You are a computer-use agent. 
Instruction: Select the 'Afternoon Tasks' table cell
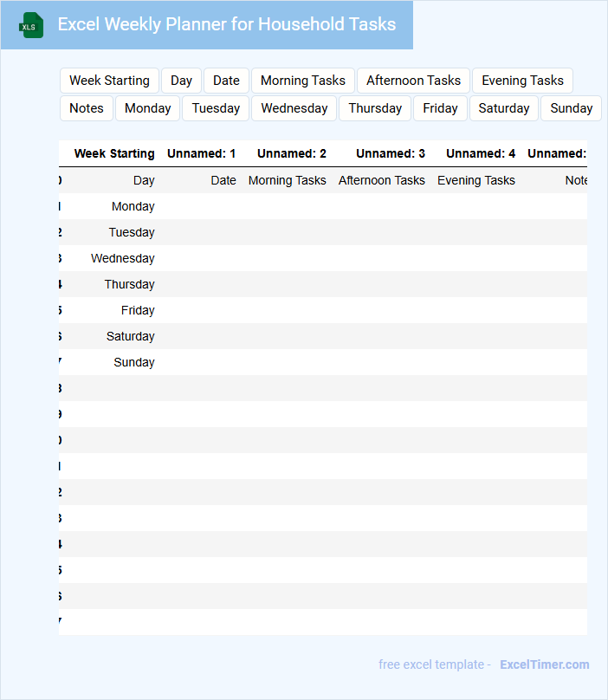click(x=382, y=180)
